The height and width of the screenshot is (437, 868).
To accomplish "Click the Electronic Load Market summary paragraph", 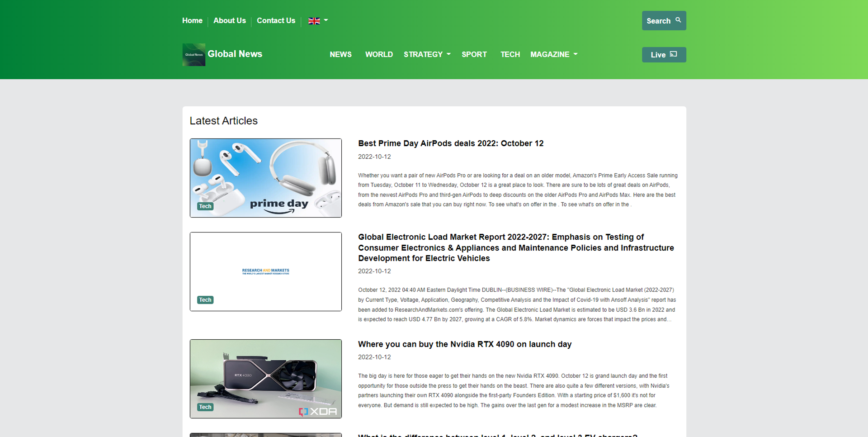I will point(517,304).
